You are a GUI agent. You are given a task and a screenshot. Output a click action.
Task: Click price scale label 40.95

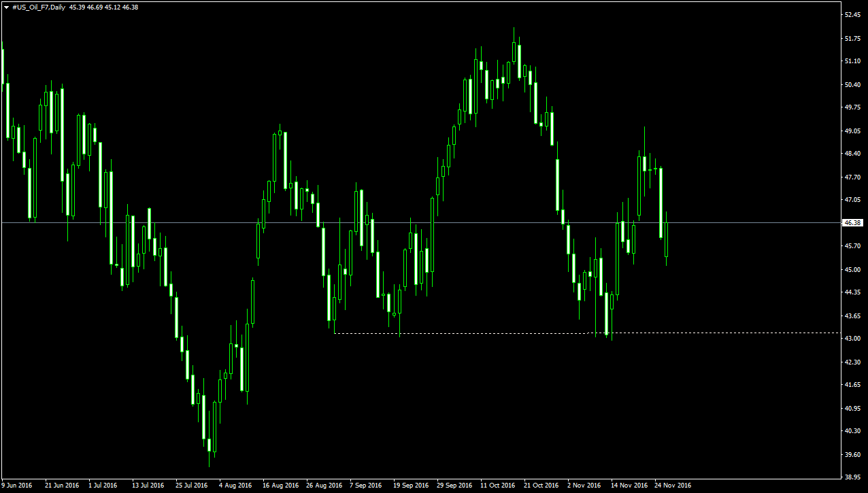pos(852,409)
